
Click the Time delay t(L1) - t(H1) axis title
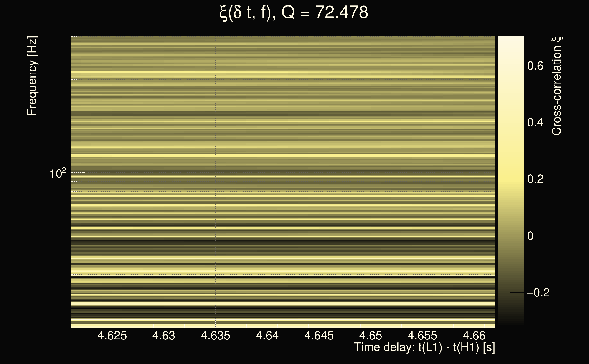coord(424,347)
